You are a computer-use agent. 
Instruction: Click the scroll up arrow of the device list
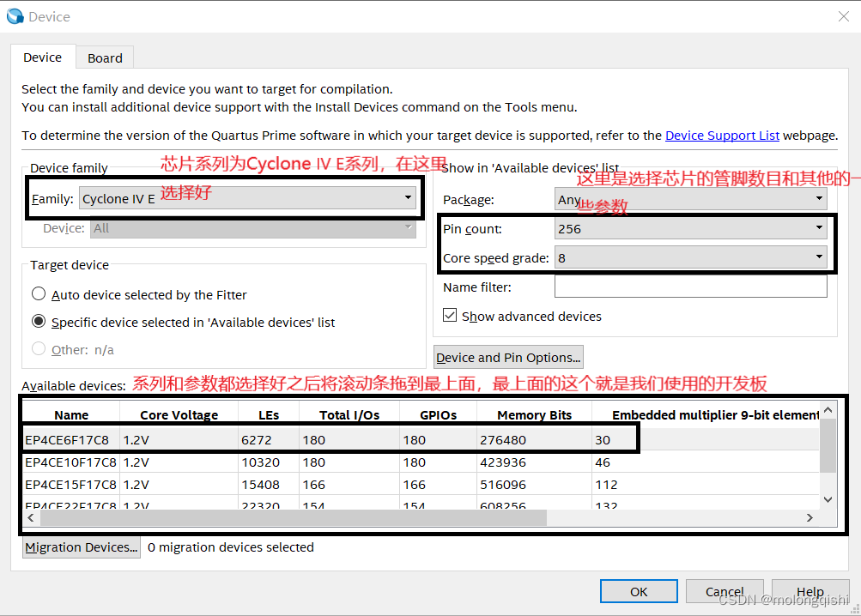[x=828, y=410]
